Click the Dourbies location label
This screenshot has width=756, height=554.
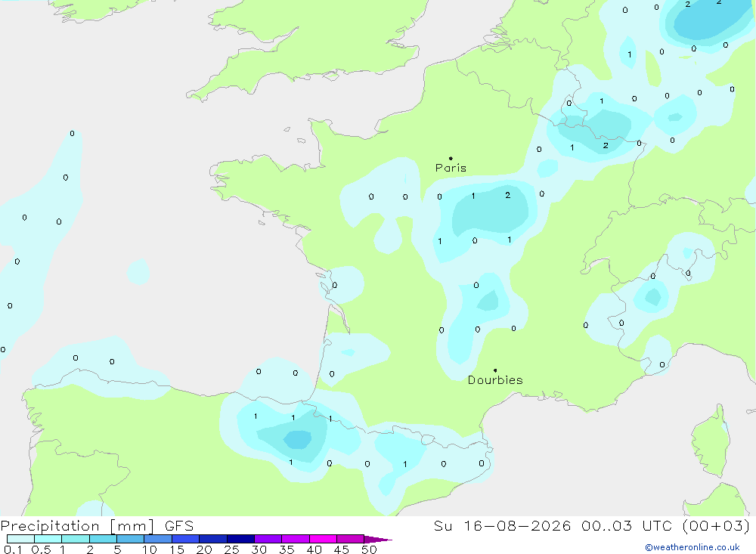coord(495,380)
